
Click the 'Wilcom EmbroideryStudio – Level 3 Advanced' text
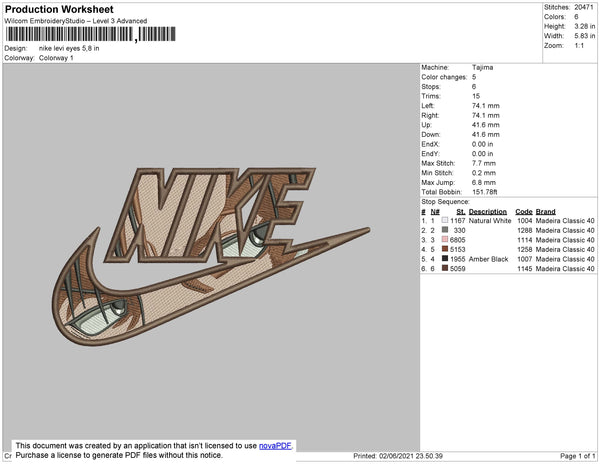76,21
